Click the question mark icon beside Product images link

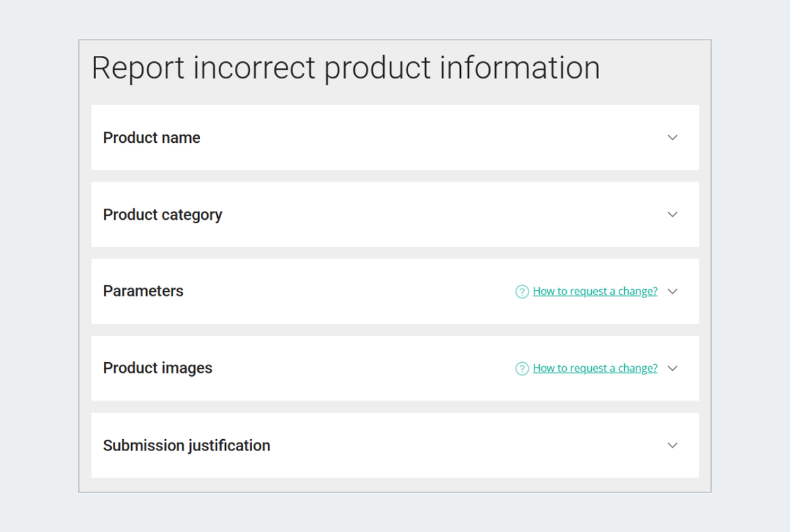pos(521,368)
